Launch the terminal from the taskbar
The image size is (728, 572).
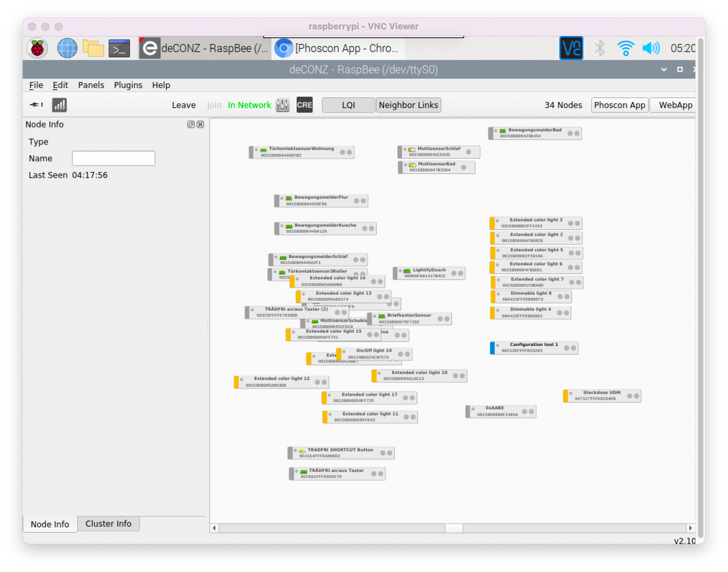pyautogui.click(x=120, y=49)
